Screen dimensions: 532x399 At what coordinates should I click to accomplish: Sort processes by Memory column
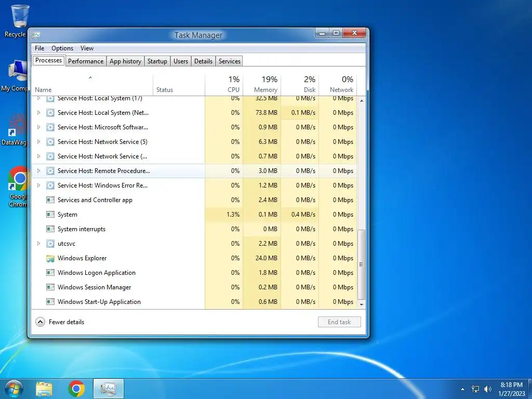click(x=262, y=85)
